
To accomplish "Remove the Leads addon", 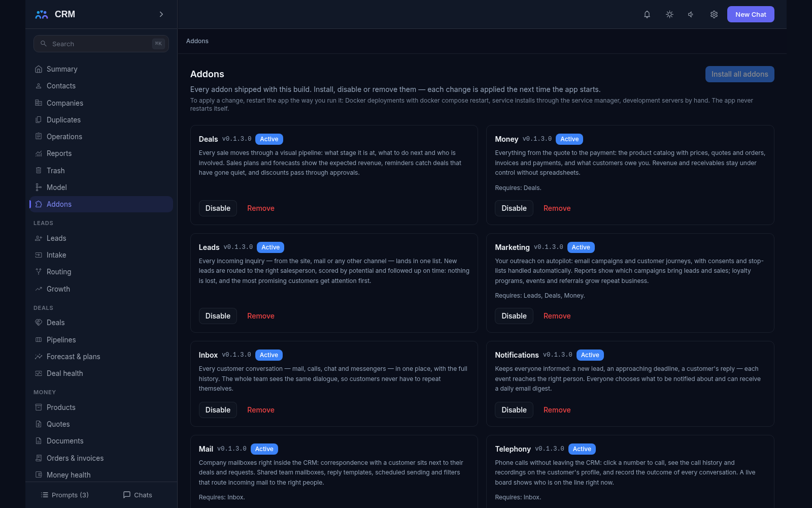I will tap(261, 316).
